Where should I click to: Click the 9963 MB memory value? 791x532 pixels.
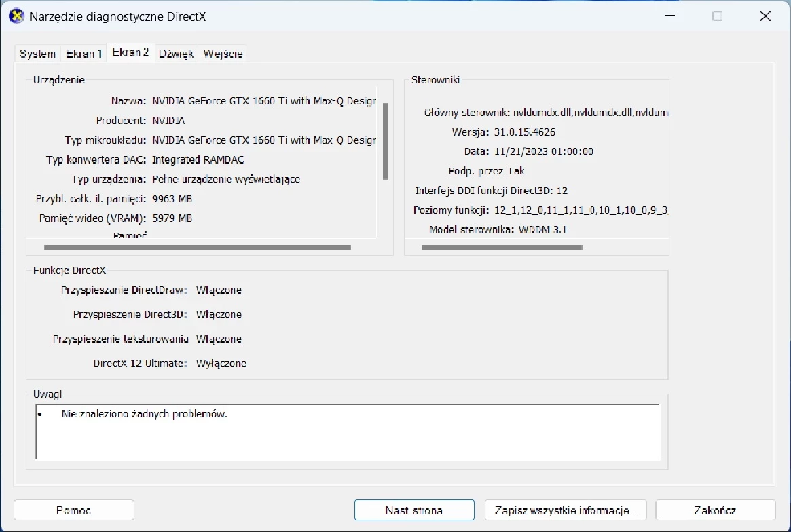(172, 199)
